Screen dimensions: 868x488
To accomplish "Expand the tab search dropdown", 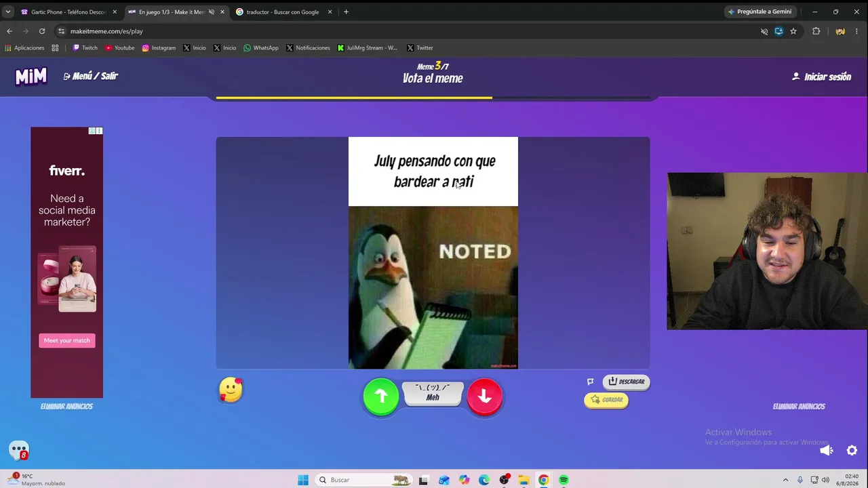I will tap(8, 12).
